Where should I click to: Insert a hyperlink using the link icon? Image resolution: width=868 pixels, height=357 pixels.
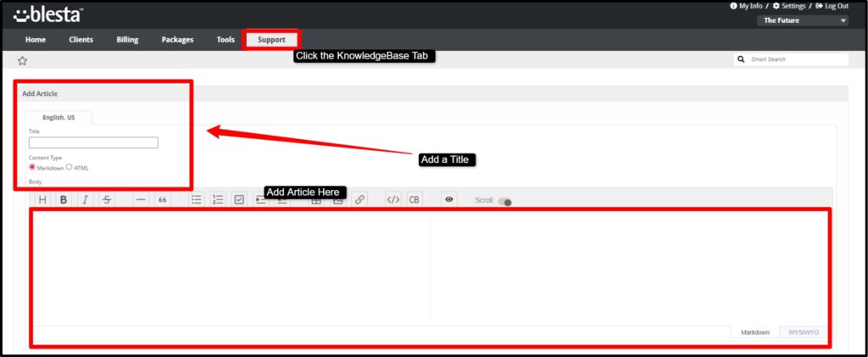[x=359, y=200]
